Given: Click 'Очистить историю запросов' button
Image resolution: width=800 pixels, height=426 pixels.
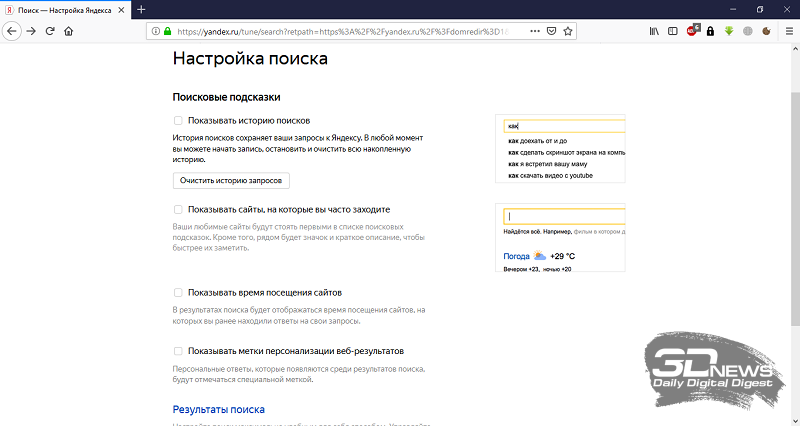Looking at the screenshot, I should pyautogui.click(x=231, y=181).
